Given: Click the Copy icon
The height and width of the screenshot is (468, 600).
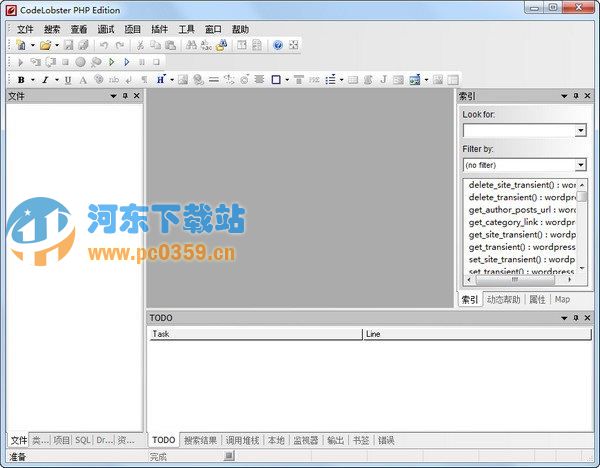Looking at the screenshot, I should (x=155, y=45).
